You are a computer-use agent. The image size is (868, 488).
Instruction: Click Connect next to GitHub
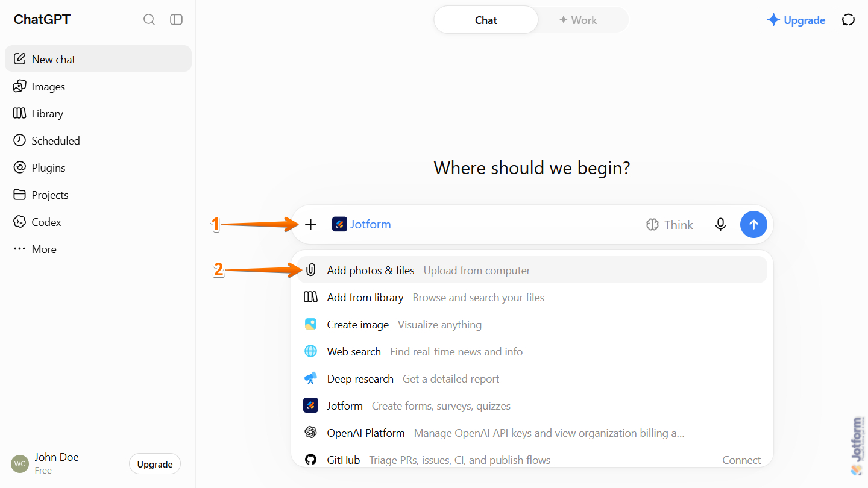coord(741,460)
